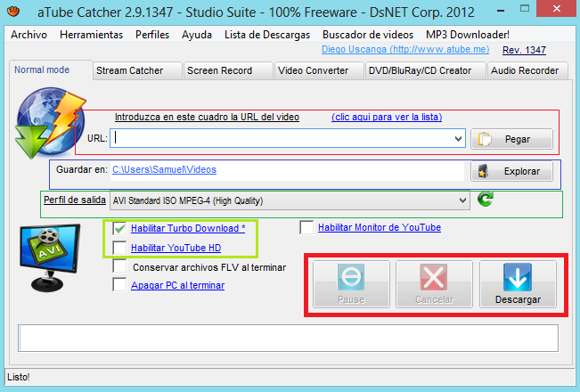This screenshot has width=580, height=392.
Task: Open the C:\Users\Samuel\Videos path link
Action: 164,169
